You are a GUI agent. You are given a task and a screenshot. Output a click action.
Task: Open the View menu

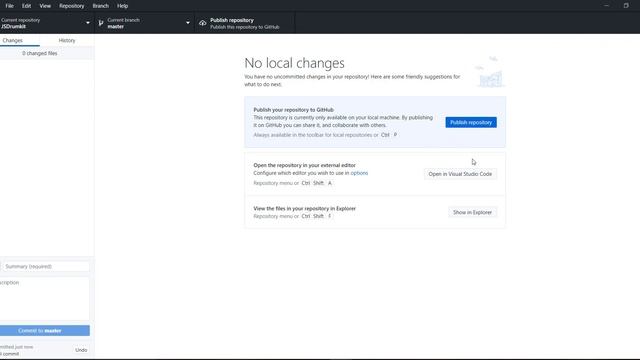coord(45,6)
